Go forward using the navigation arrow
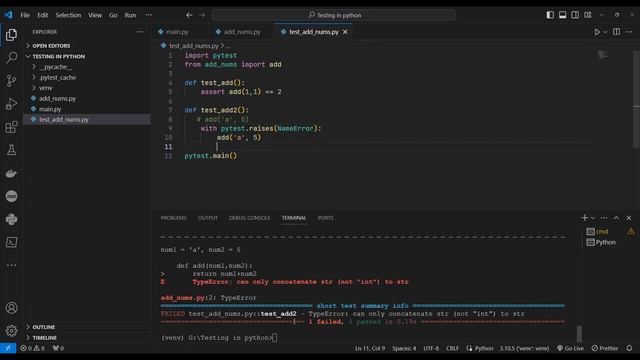640x360 pixels. [202, 15]
